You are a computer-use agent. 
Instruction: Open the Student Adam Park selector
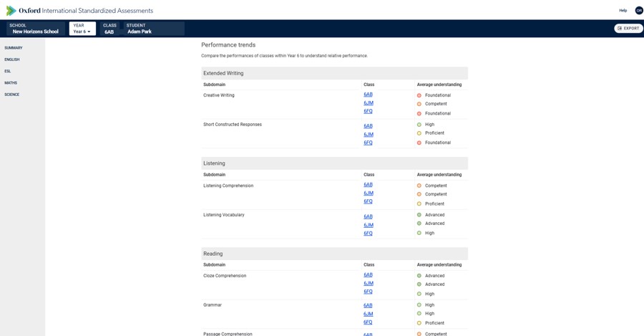pyautogui.click(x=154, y=29)
